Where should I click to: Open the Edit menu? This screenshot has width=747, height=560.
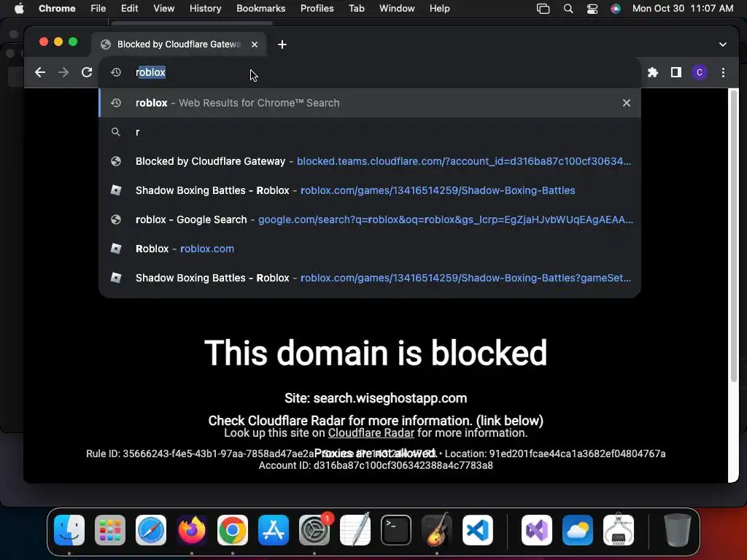(129, 9)
